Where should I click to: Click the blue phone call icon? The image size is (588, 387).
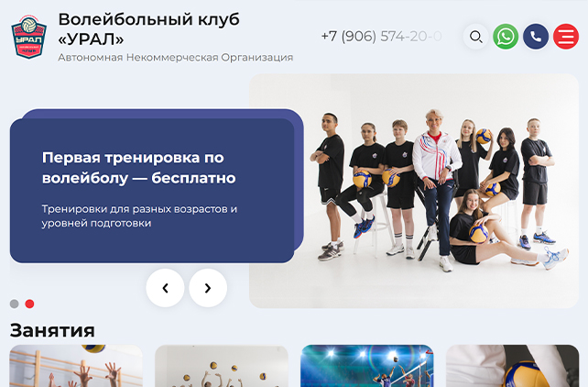536,37
